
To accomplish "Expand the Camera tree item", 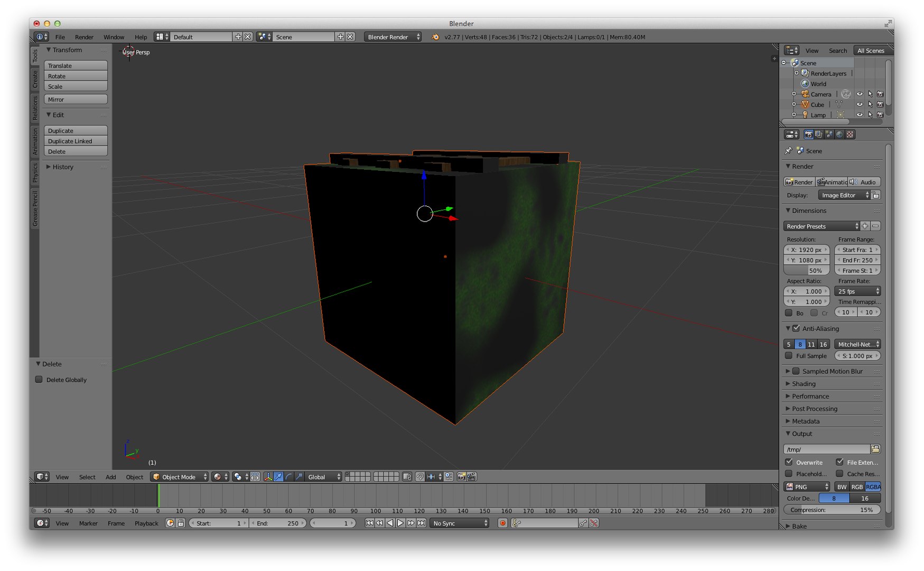I will (794, 94).
